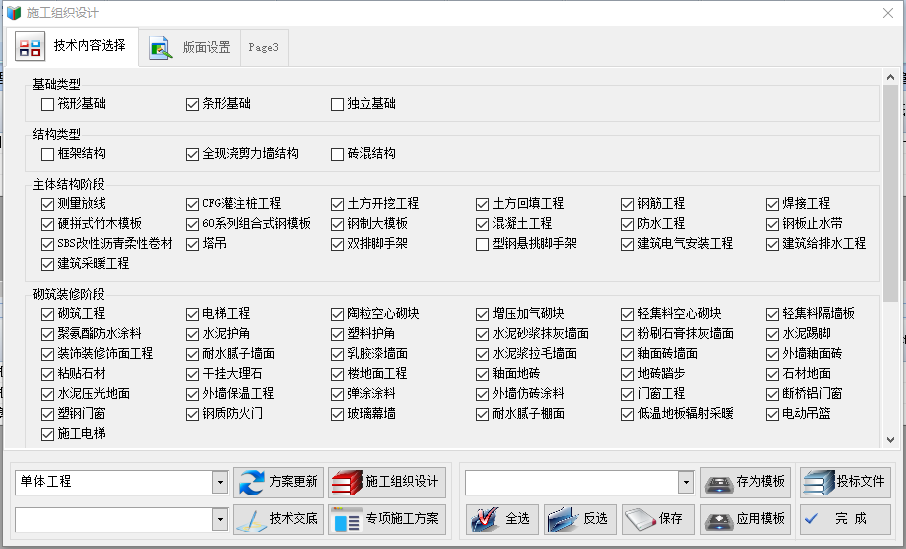Open 专项施工方案
The height and width of the screenshot is (549, 906).
click(x=387, y=520)
